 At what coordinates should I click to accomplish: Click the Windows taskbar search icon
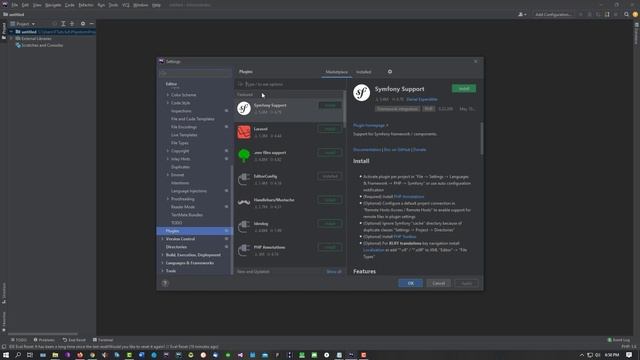pyautogui.click(x=18, y=355)
